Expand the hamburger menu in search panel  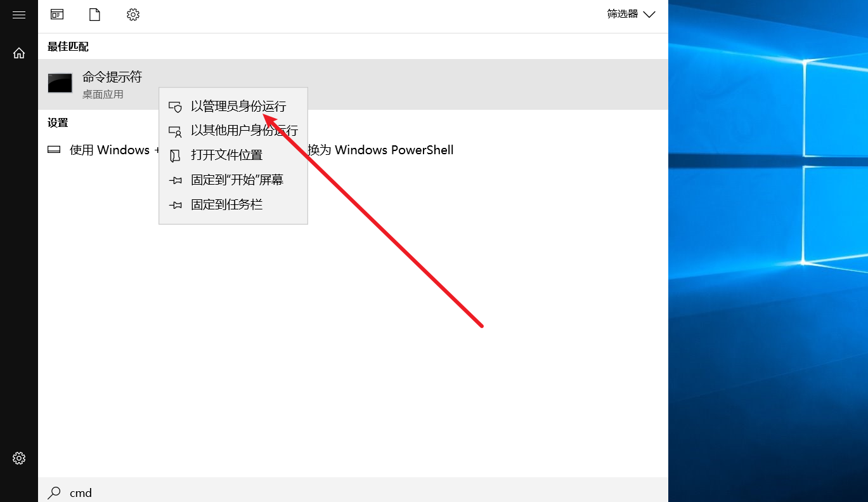[x=19, y=15]
